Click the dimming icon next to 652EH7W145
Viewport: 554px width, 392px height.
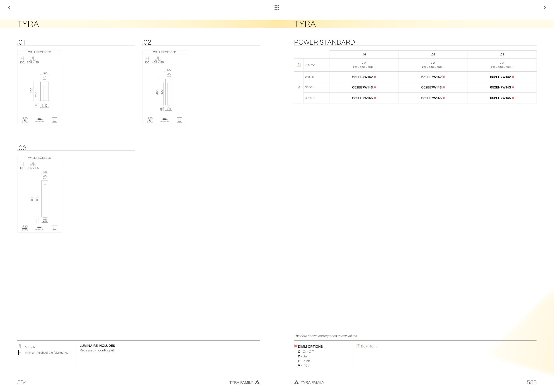click(x=513, y=98)
